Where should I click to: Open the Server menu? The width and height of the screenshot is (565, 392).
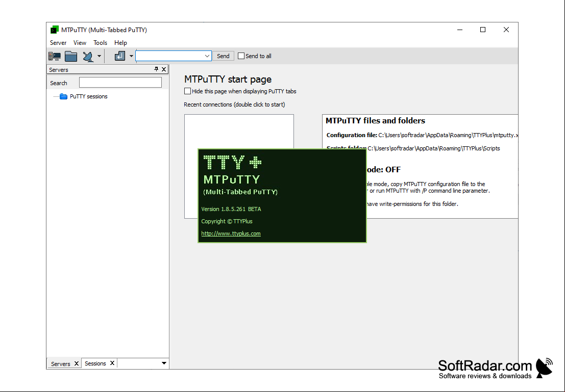(x=58, y=43)
